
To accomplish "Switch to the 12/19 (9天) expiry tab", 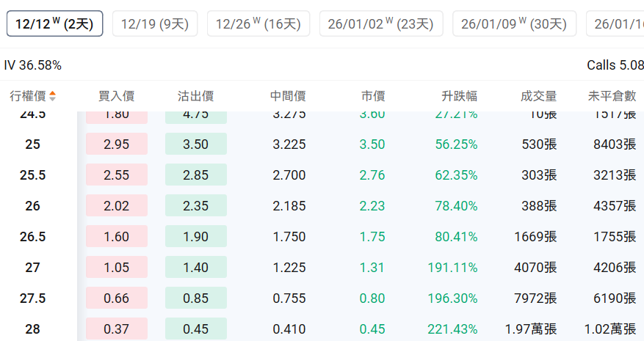I will point(154,24).
